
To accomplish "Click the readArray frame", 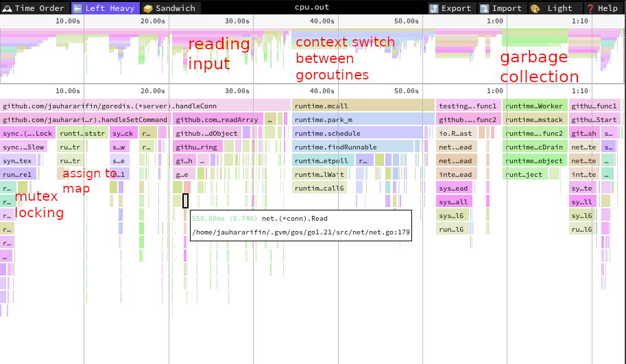I will click(217, 119).
